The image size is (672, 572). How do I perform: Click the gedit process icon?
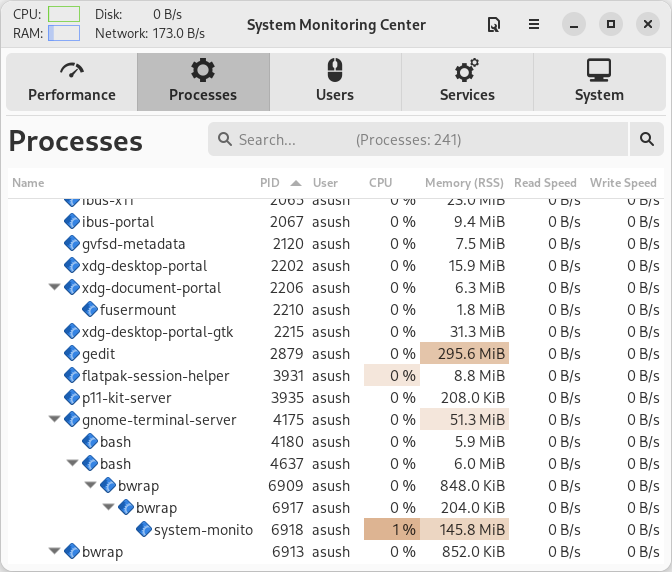72,354
